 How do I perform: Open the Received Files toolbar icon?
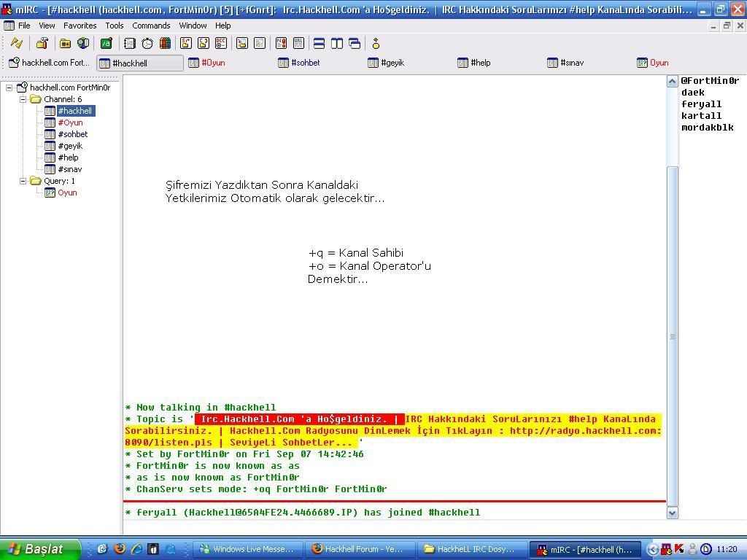click(242, 44)
